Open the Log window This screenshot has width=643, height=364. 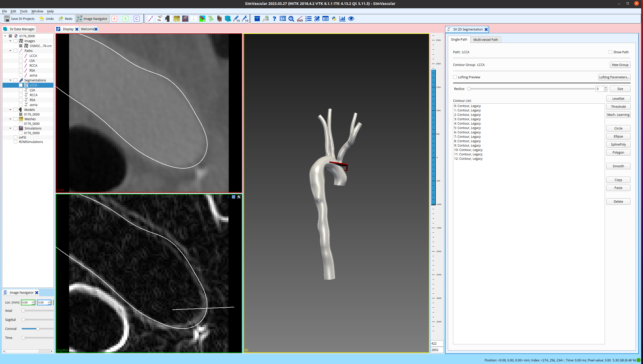308,19
